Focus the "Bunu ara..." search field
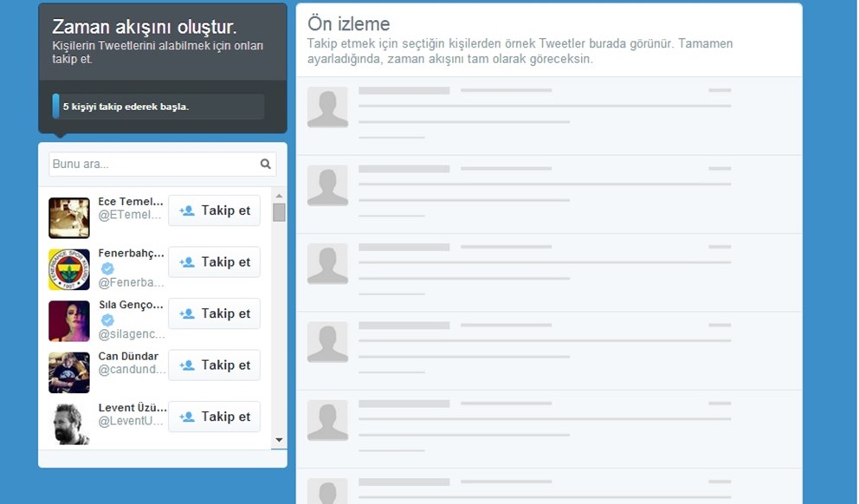Viewport: 859px width, 504px height. [x=162, y=164]
